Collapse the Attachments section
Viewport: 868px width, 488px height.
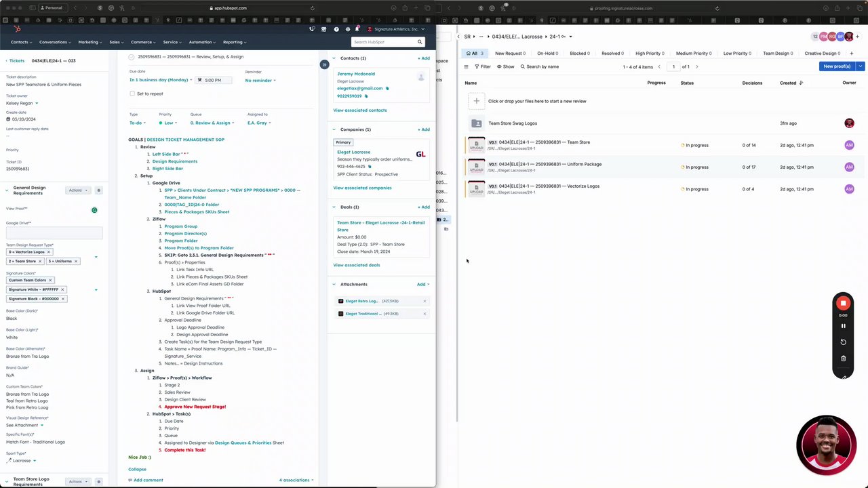click(334, 285)
